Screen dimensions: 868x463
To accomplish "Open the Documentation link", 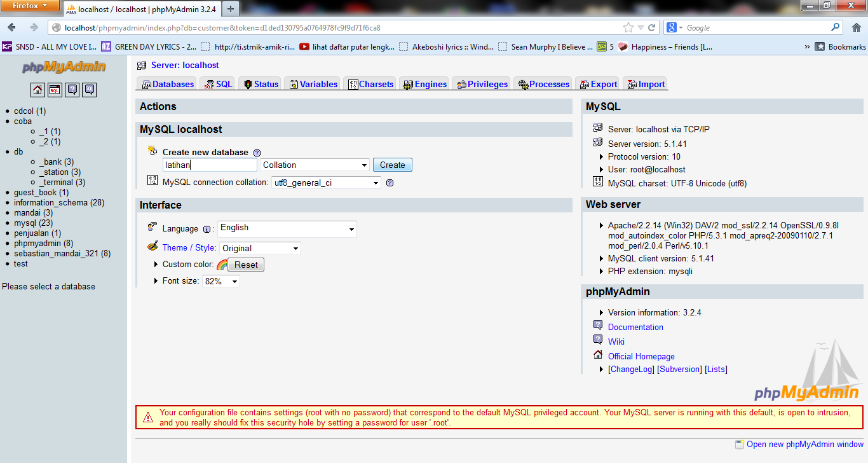I will 635,327.
